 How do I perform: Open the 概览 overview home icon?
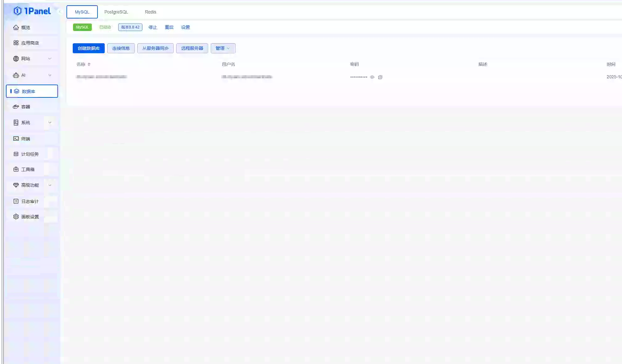click(16, 28)
